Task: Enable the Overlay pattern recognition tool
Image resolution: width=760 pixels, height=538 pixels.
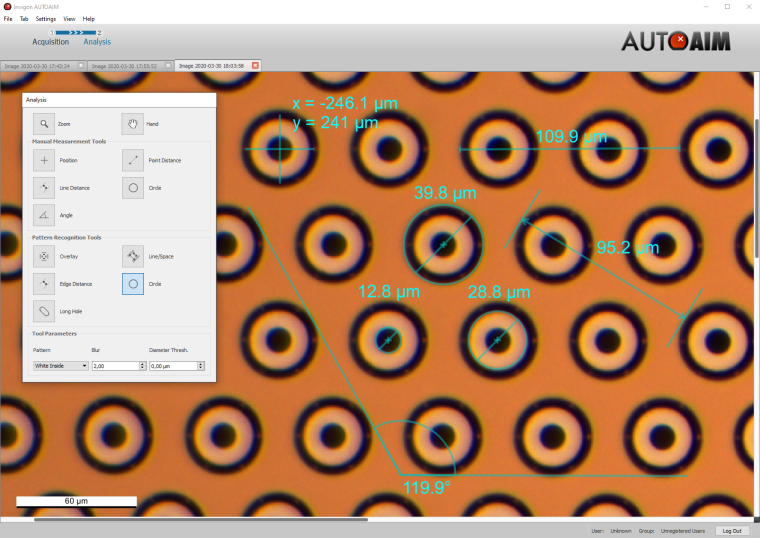Action: coord(44,257)
